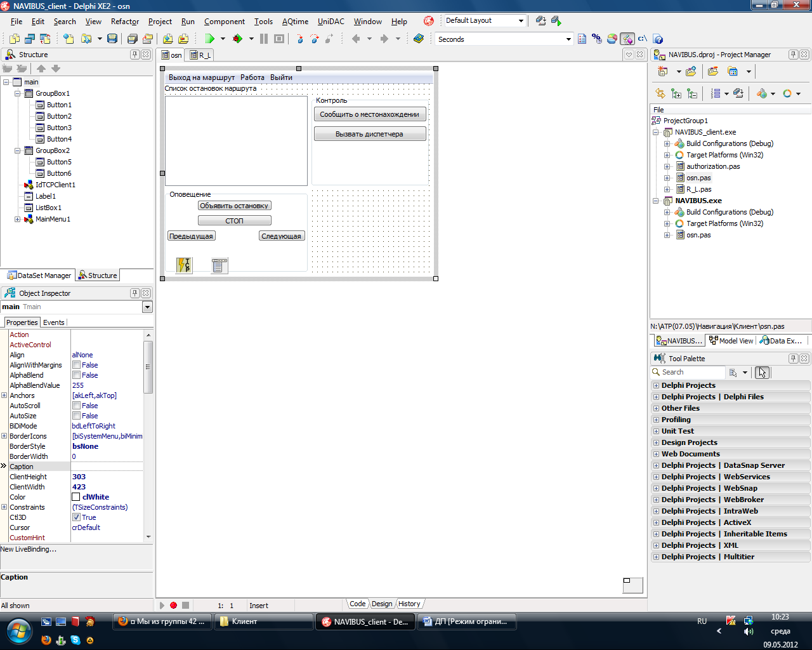
Task: Toggle the AlignWithMargins checkbox
Action: pyautogui.click(x=76, y=365)
